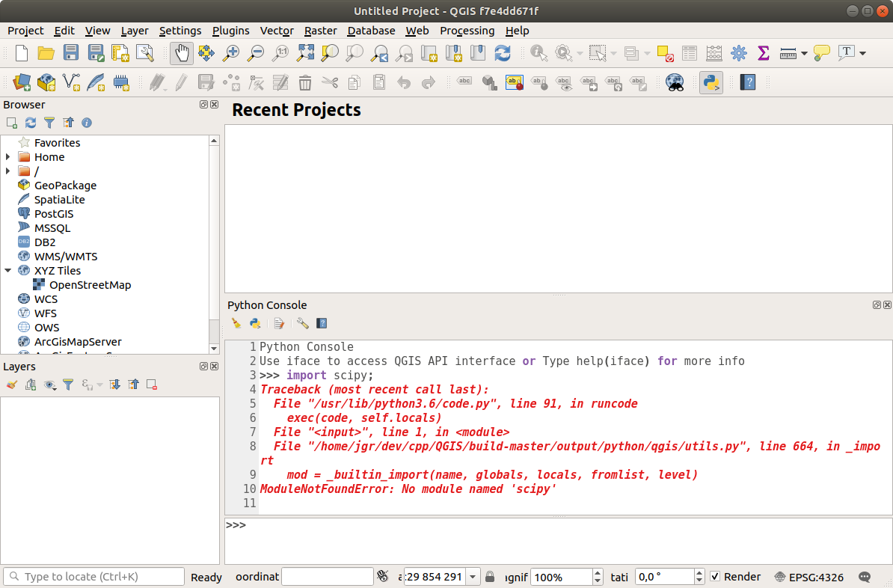Open the Python Console toolbar button
893x588 pixels.
711,82
